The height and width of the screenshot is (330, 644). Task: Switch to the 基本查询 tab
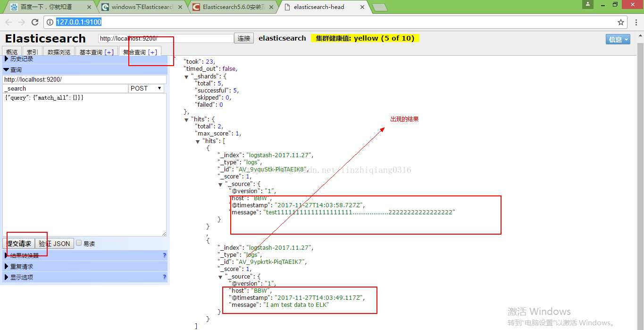(92, 52)
